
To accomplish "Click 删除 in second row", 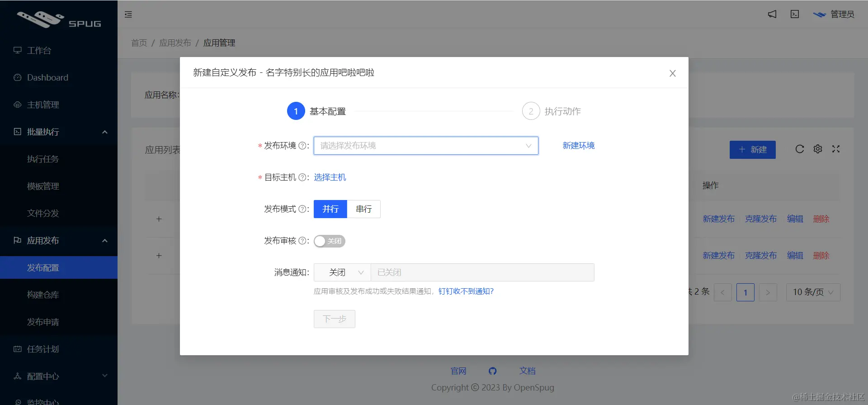I will (821, 256).
